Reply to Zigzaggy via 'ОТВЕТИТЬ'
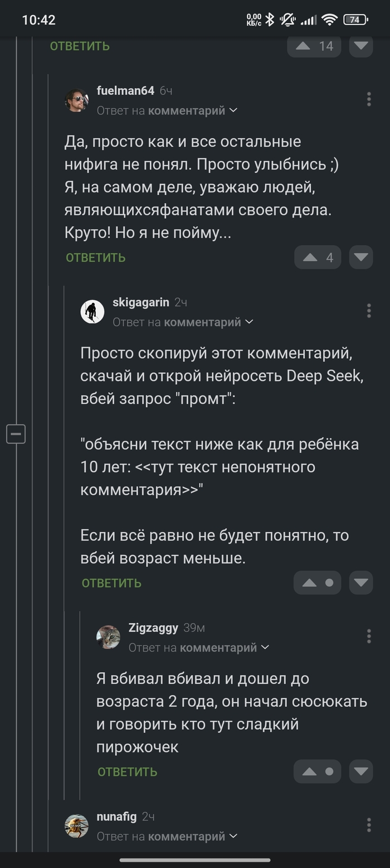The image size is (390, 868). [128, 771]
